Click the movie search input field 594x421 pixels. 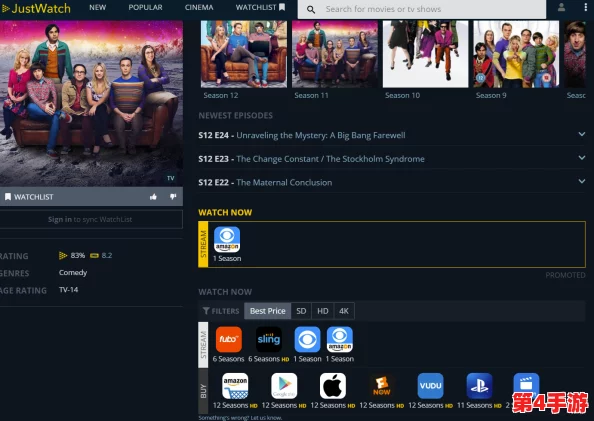tap(422, 9)
